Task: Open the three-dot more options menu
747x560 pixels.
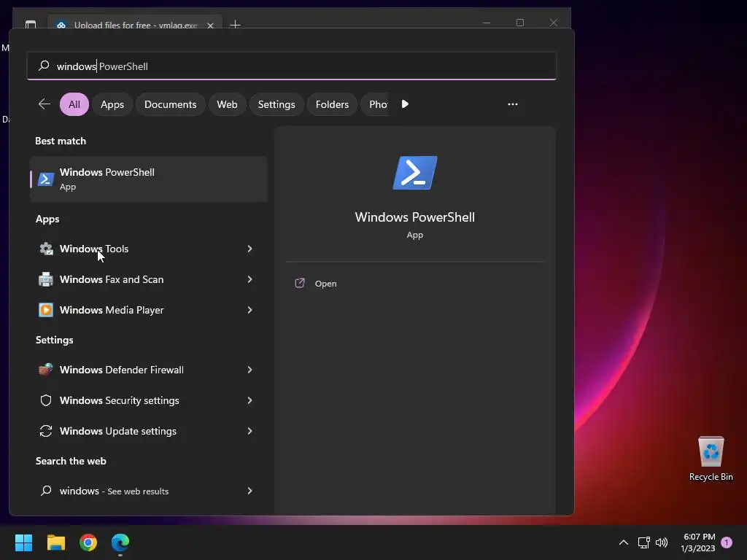Action: point(513,104)
